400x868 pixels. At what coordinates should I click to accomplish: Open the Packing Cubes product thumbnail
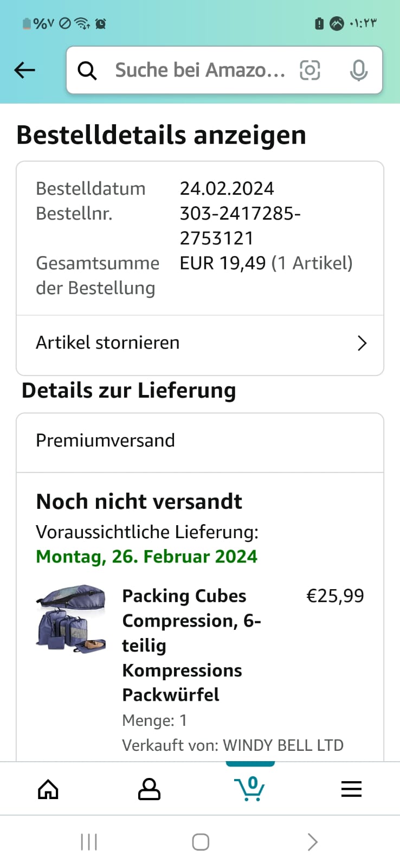(x=71, y=618)
